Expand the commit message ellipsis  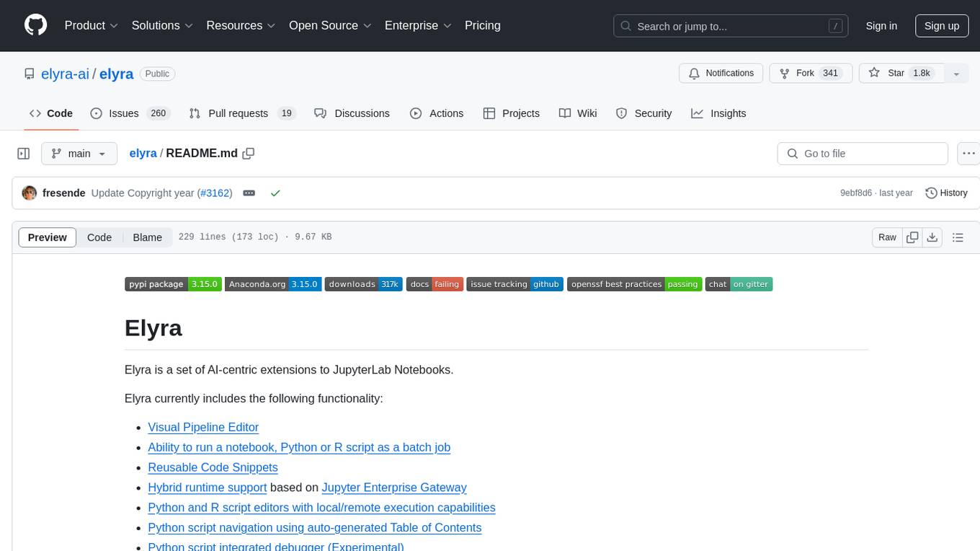pyautogui.click(x=249, y=193)
